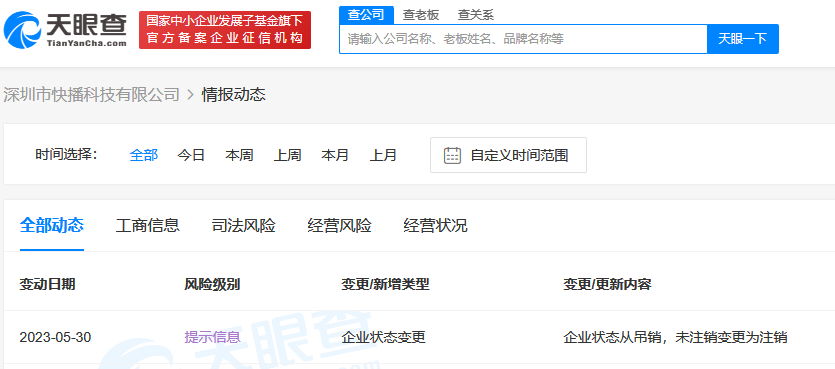The width and height of the screenshot is (835, 369).
Task: Switch to the 经营状况 tab
Action: point(435,225)
